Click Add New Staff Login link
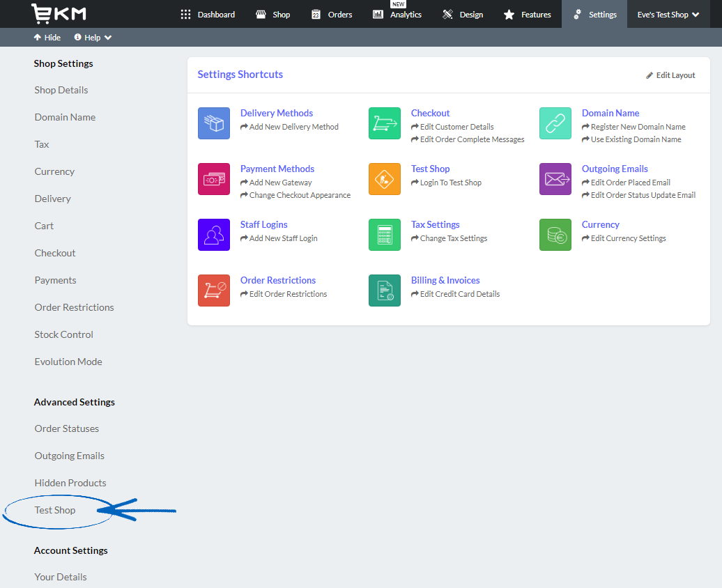 [279, 238]
